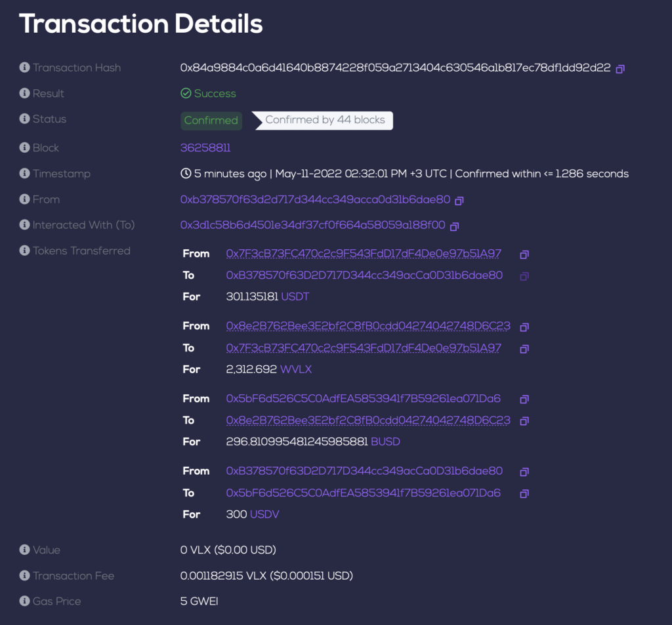Copy USDT transfer From address
The image size is (672, 625).
(524, 254)
